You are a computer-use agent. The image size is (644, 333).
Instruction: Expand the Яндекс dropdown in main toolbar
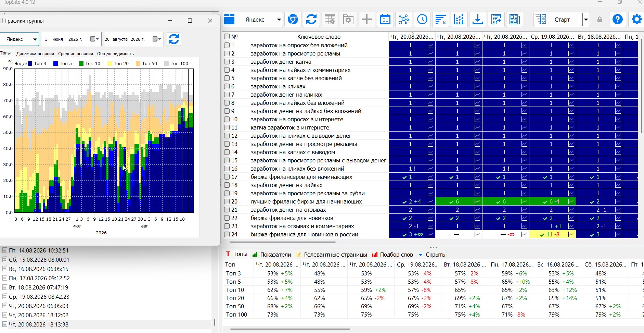[x=279, y=20]
